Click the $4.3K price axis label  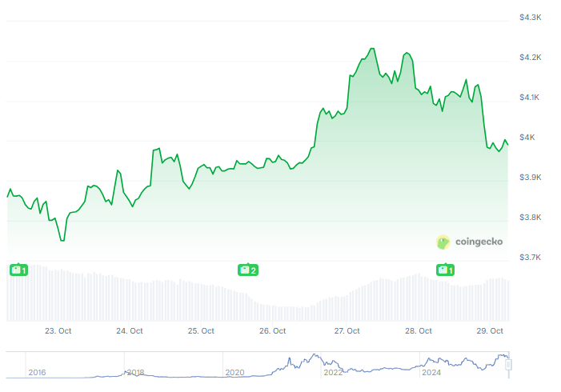531,17
